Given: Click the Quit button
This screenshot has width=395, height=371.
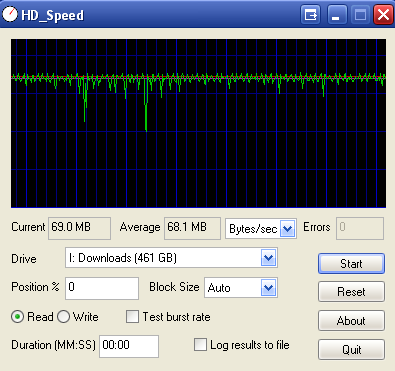Looking at the screenshot, I should pos(351,349).
